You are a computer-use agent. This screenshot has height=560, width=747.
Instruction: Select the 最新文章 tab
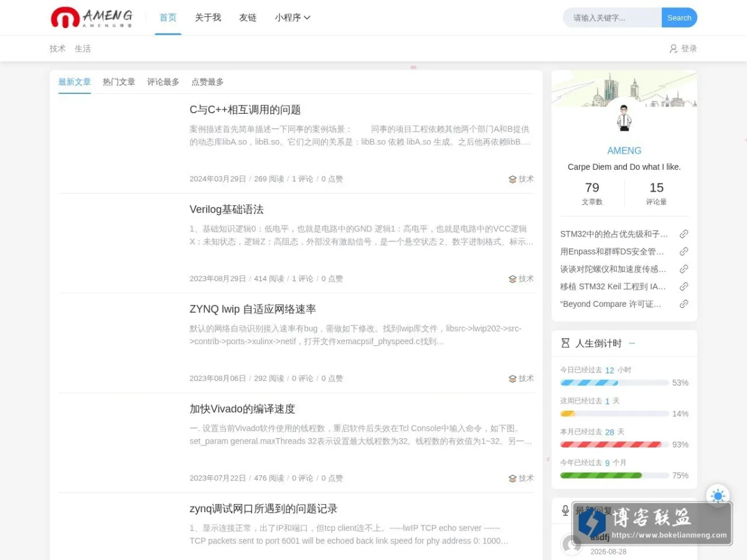point(75,82)
